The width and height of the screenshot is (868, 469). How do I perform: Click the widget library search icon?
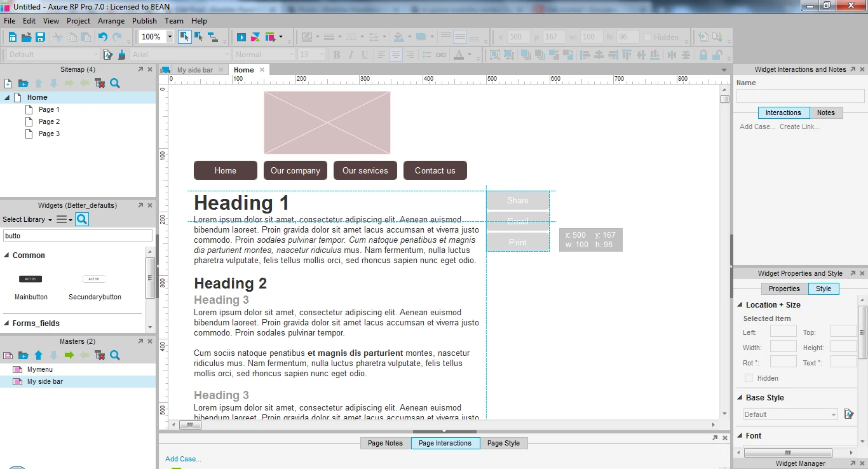pos(82,219)
